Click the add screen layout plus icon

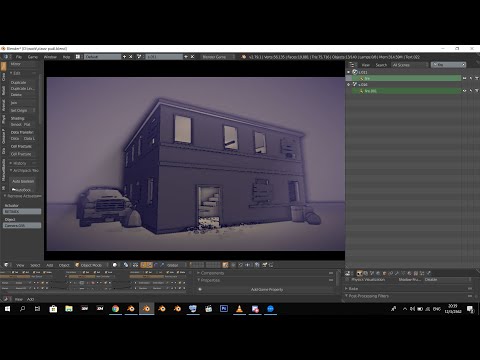tap(124, 57)
